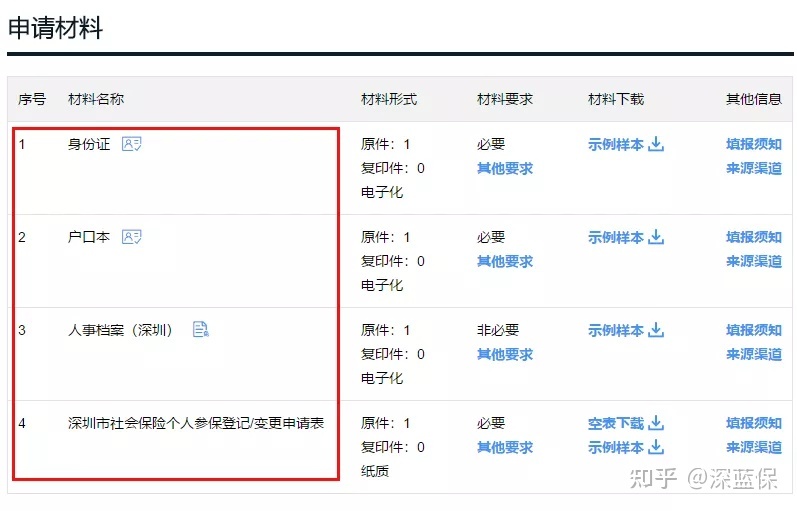Click the 其他信息 column header

point(754,99)
